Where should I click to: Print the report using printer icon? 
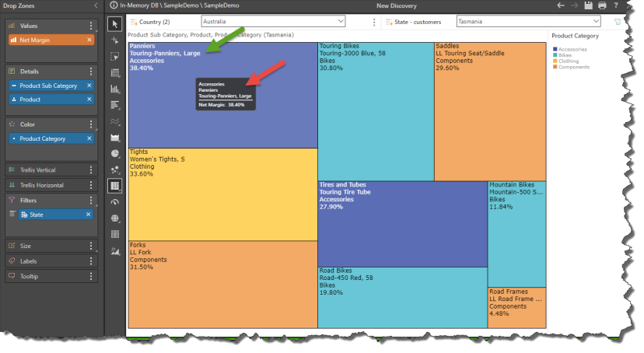tap(601, 5)
